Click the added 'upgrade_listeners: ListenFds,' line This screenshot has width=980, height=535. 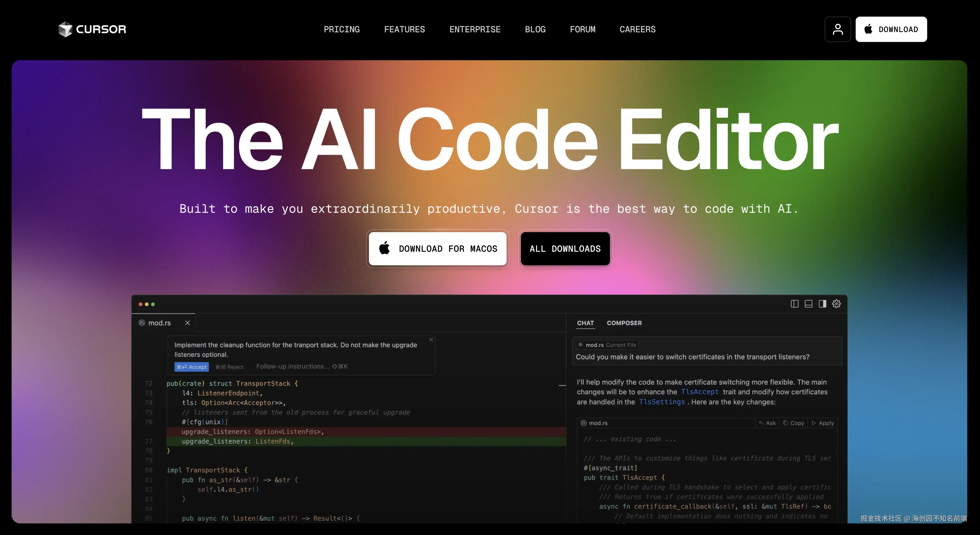pos(366,441)
